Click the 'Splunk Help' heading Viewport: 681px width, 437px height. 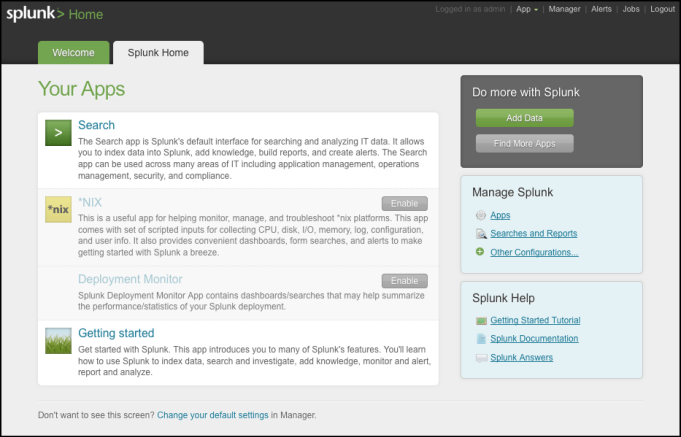coord(503,298)
